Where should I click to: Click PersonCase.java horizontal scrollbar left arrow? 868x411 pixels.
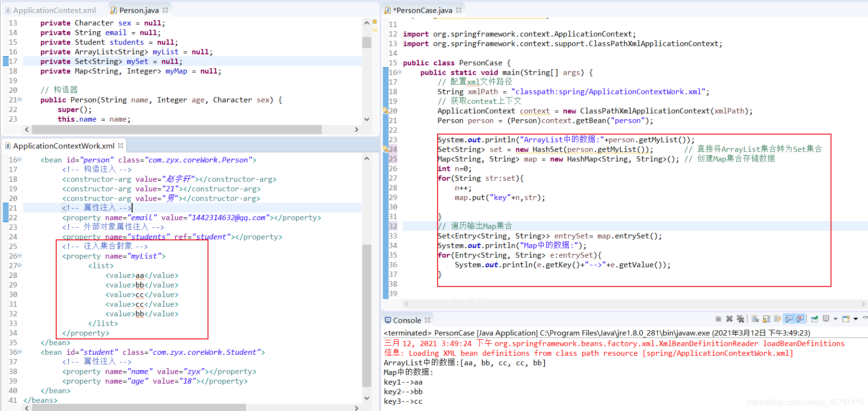tap(407, 304)
